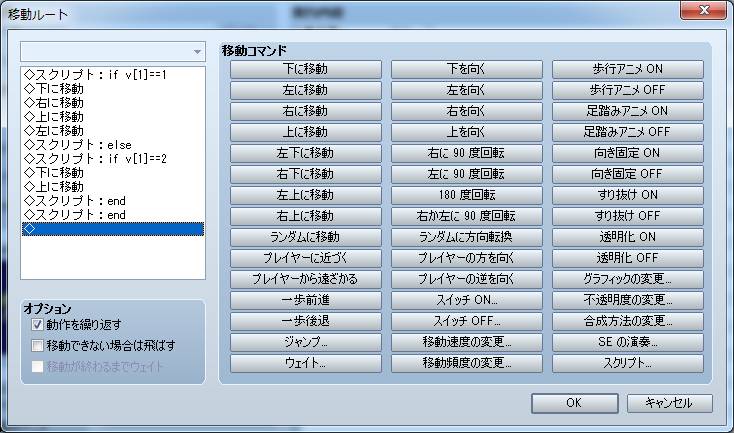The width and height of the screenshot is (734, 433).
Task: Toggle the 動作を繰り返す checkbox
Action: (37, 324)
